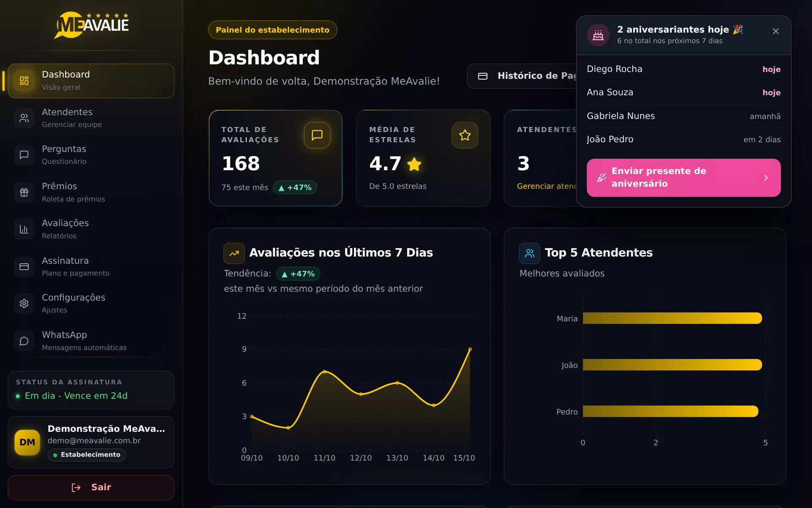
Task: Click the Perguntas message icon
Action: [24, 155]
